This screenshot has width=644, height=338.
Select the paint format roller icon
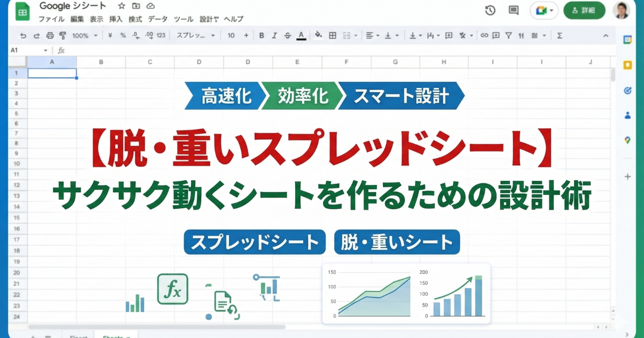pyautogui.click(x=62, y=35)
